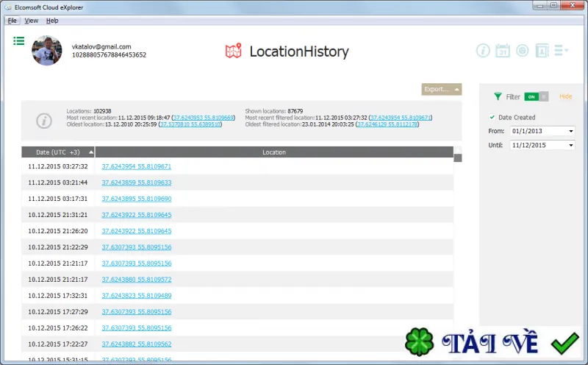Click the table vertical scrollbar thumb
This screenshot has width=588, height=365.
coord(457,157)
